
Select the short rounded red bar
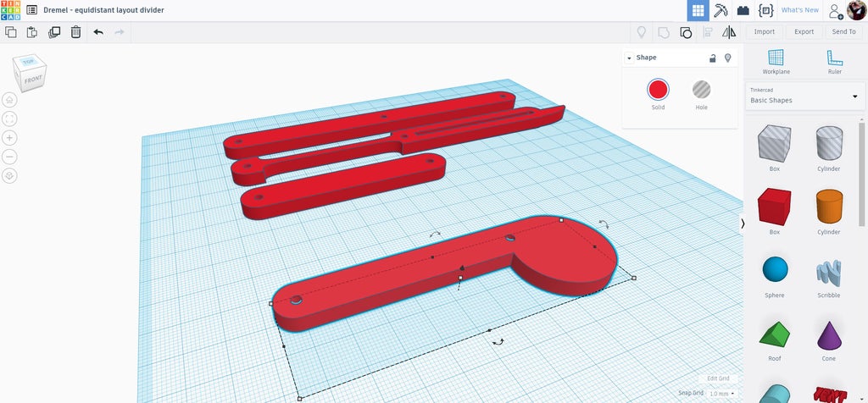[343, 185]
